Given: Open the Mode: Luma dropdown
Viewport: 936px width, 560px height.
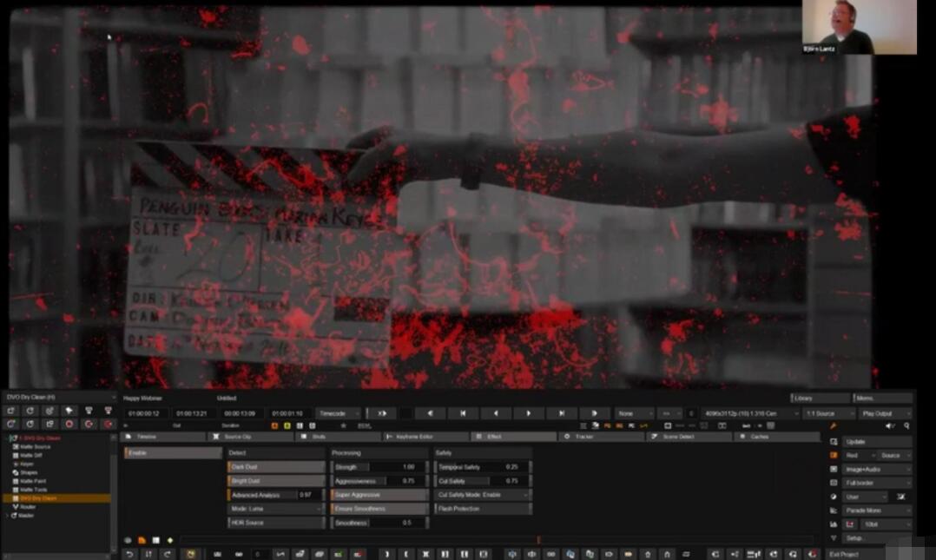Looking at the screenshot, I should click(276, 509).
